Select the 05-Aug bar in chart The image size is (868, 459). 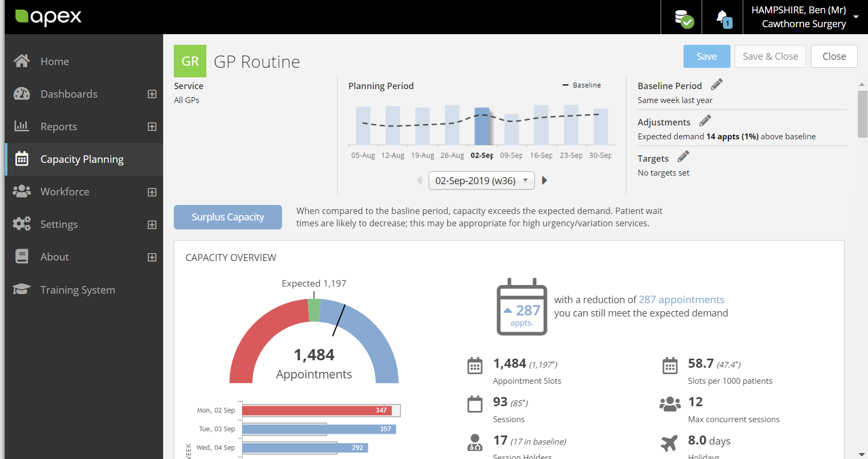363,126
